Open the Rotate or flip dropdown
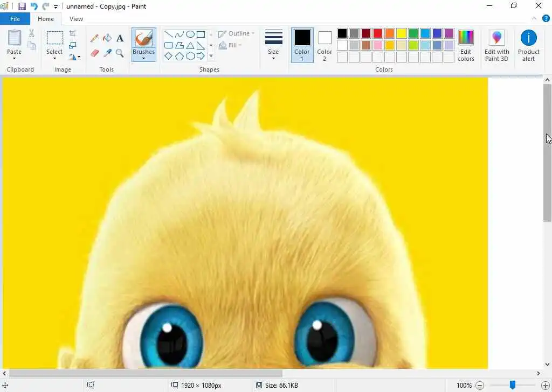Image resolution: width=552 pixels, height=392 pixels. (74, 57)
